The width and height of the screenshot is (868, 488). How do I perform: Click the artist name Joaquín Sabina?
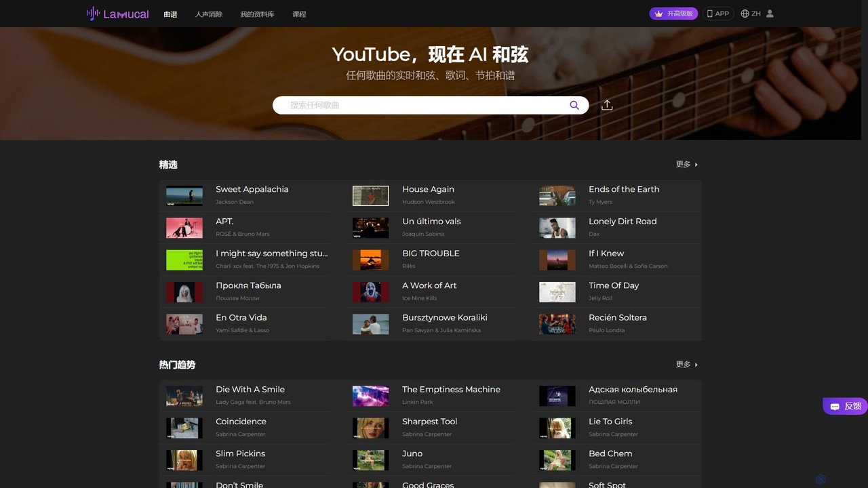(x=423, y=234)
